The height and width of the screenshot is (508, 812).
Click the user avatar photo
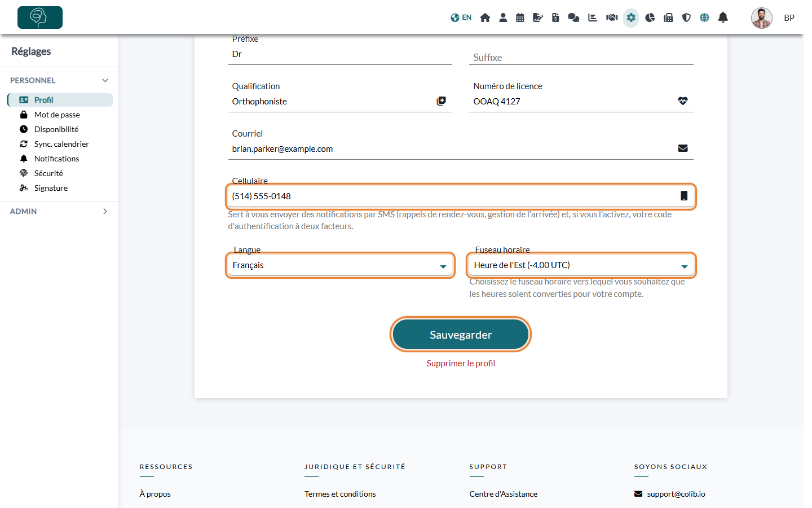761,18
